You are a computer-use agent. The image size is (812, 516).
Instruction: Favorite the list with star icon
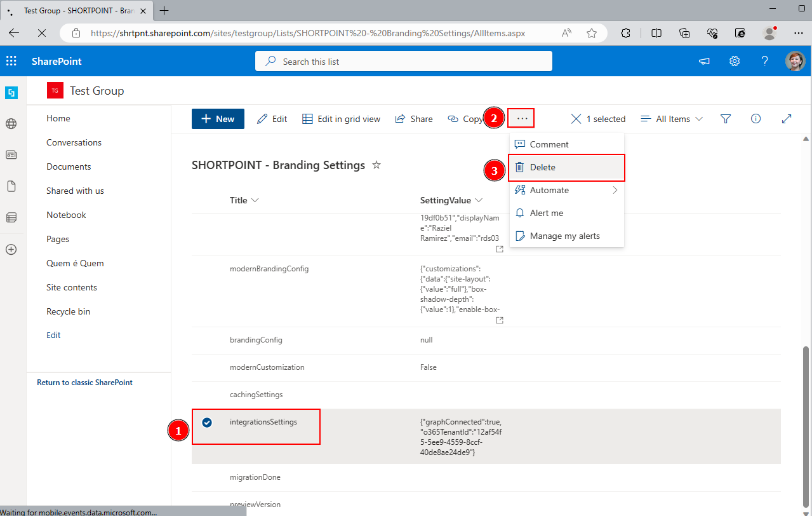376,165
